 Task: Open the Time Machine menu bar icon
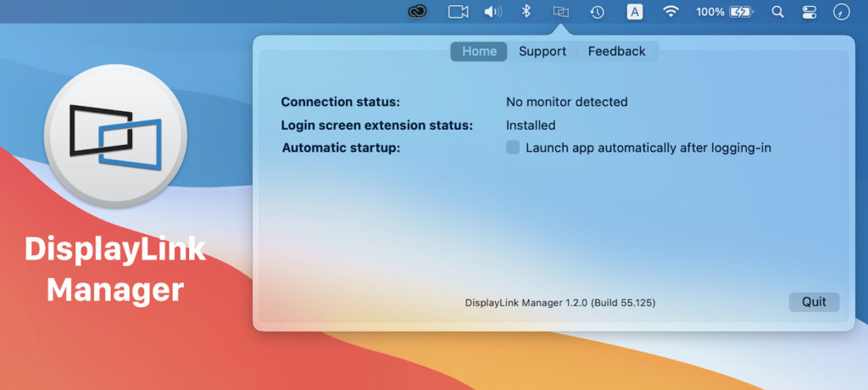click(597, 12)
